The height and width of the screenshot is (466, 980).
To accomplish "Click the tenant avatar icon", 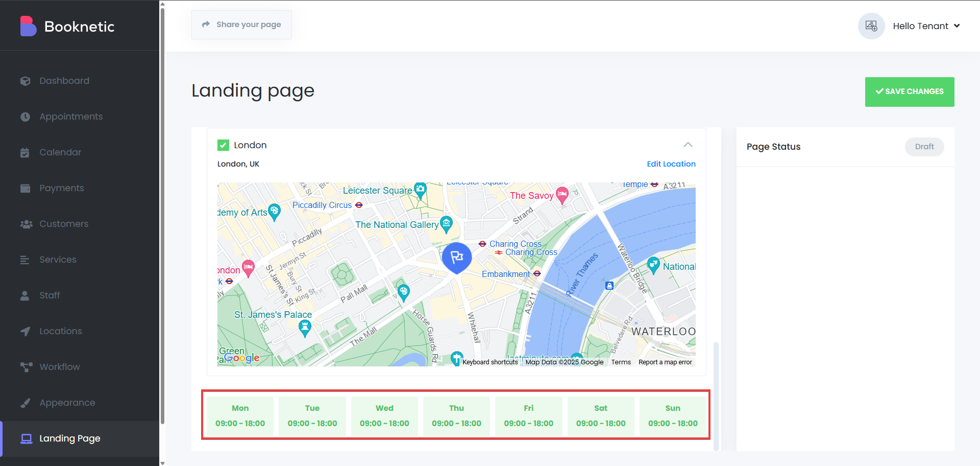I will [x=871, y=26].
